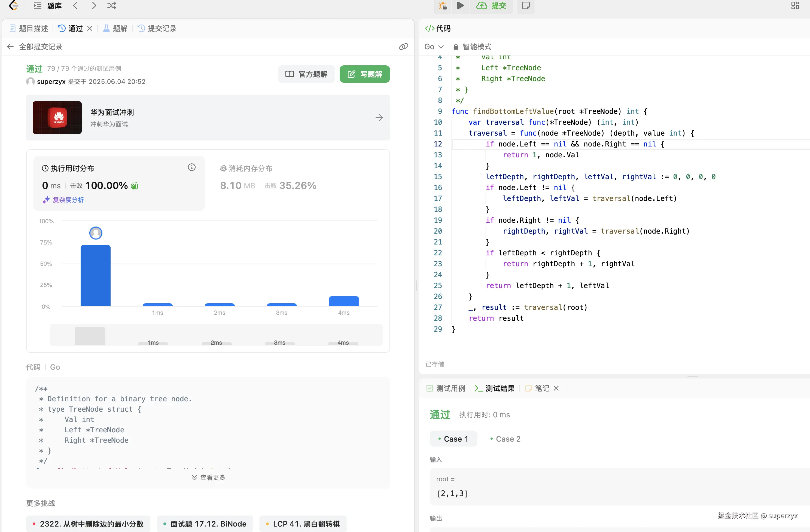Open the notes icon beside submit

(525, 5)
